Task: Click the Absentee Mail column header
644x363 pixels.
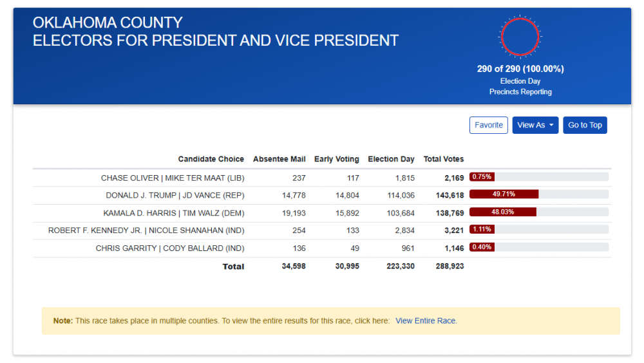Action: tap(279, 159)
